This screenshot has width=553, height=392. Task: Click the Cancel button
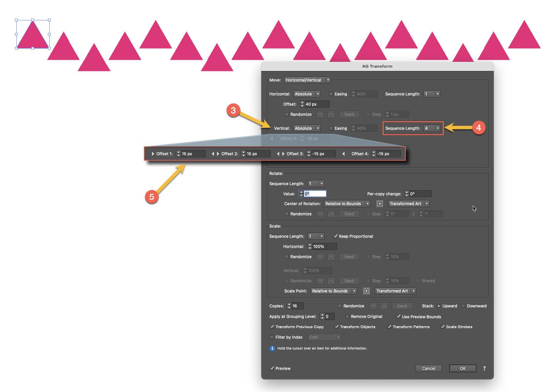(429, 369)
